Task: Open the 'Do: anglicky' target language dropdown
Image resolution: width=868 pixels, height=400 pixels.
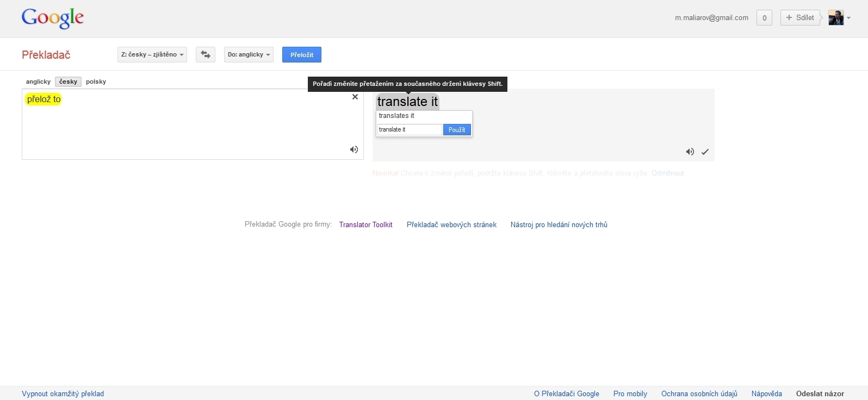Action: pyautogui.click(x=249, y=54)
